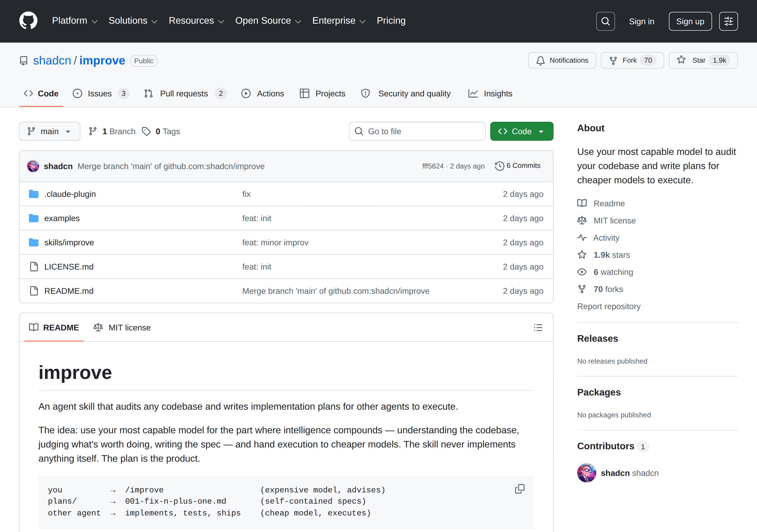Open commit hash fff5624
The height and width of the screenshot is (532, 757).
[433, 166]
